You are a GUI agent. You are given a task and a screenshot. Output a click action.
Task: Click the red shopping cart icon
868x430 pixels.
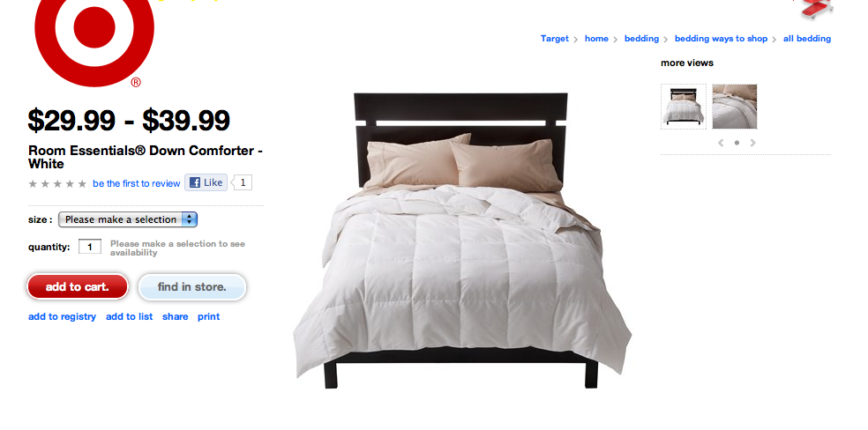point(813,9)
